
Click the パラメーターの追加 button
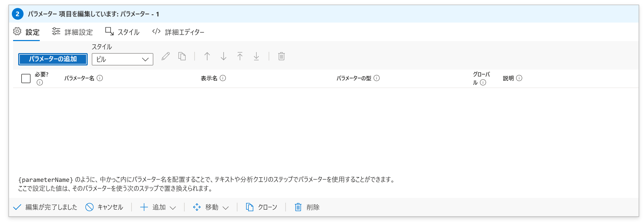coord(53,59)
